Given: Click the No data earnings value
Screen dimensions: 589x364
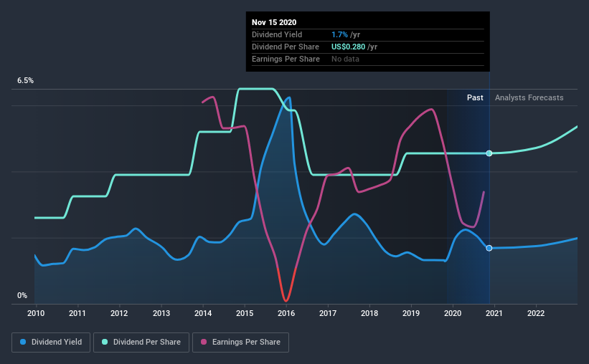Looking at the screenshot, I should [345, 59].
